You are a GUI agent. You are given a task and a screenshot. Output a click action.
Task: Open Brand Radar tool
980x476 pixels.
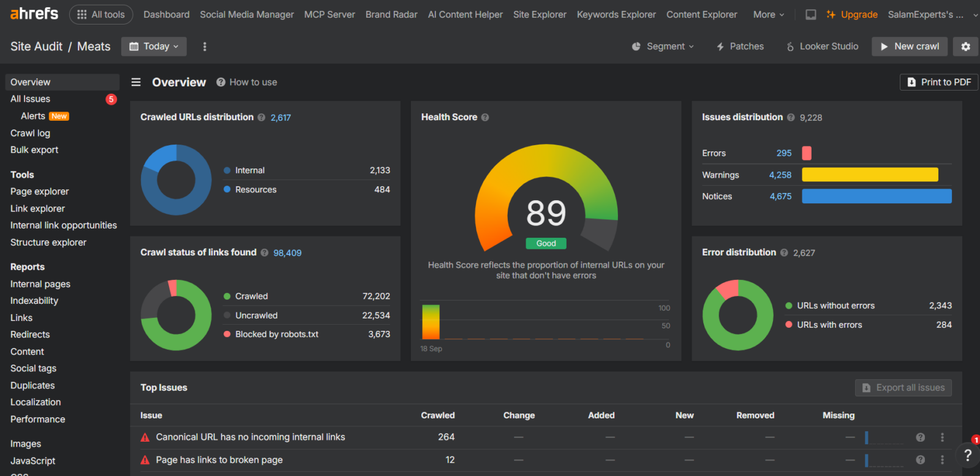pyautogui.click(x=391, y=15)
